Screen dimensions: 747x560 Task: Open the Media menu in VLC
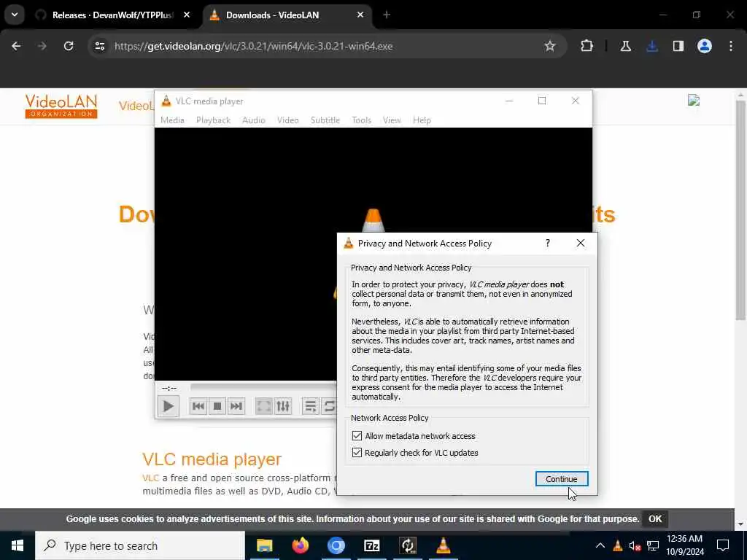coord(172,120)
